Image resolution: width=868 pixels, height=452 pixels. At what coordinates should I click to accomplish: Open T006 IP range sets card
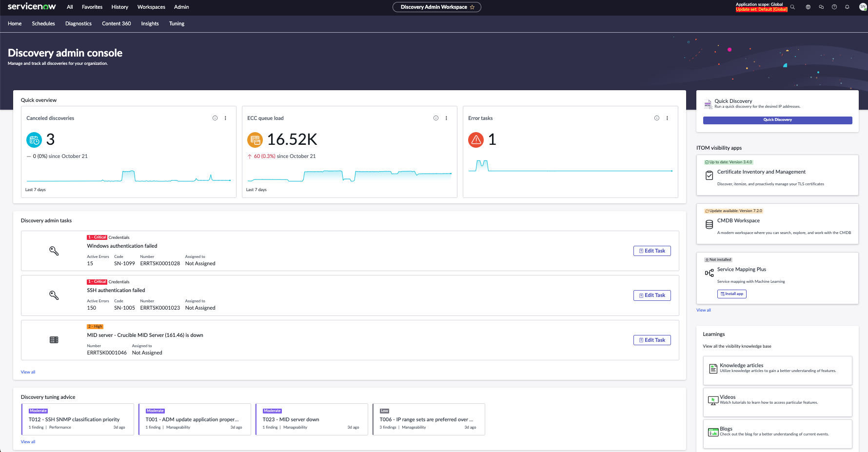point(429,419)
